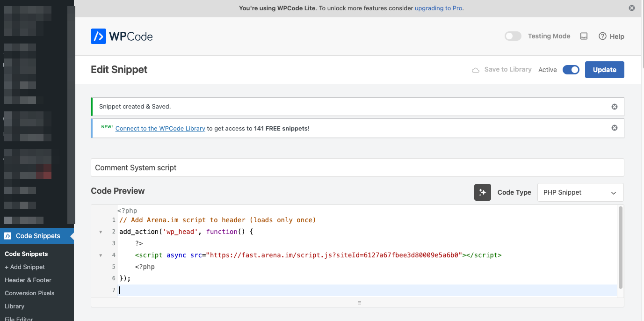Click the editor resize handle bar
The image size is (644, 321).
tap(357, 303)
